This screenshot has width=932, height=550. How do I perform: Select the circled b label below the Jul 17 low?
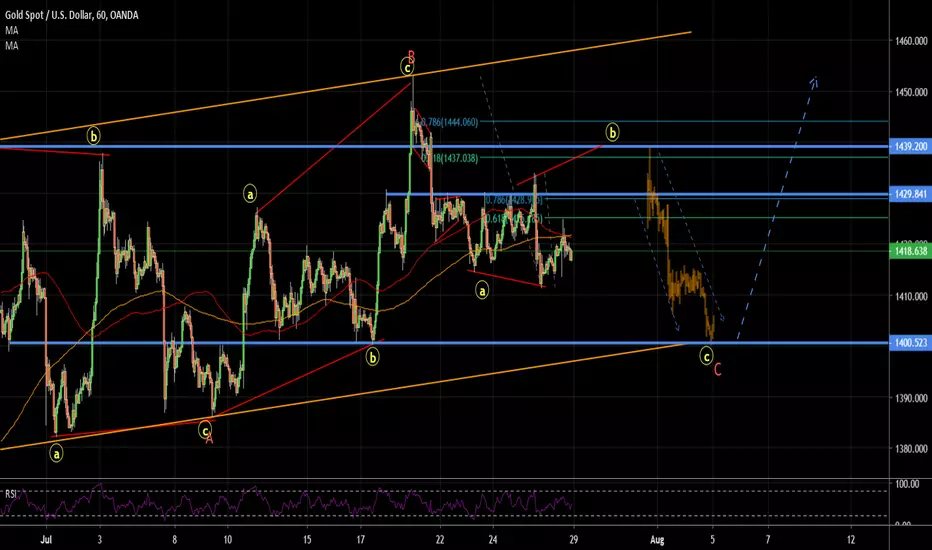pos(372,357)
